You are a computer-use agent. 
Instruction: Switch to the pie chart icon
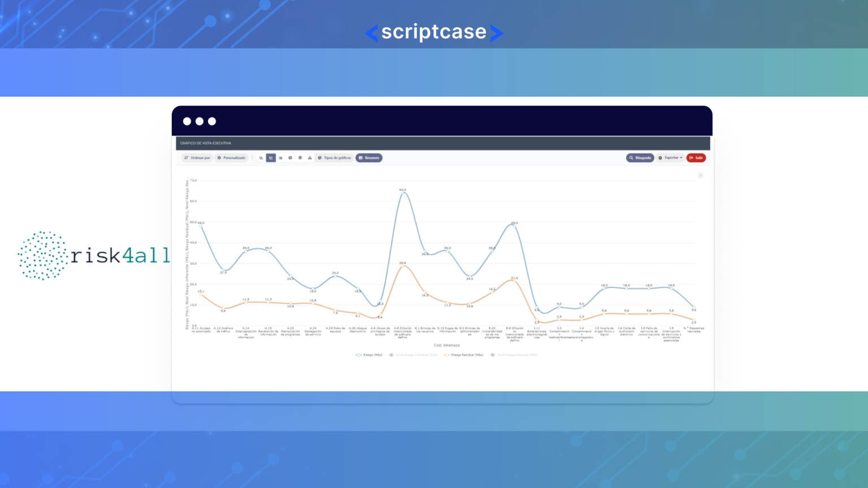coord(290,158)
